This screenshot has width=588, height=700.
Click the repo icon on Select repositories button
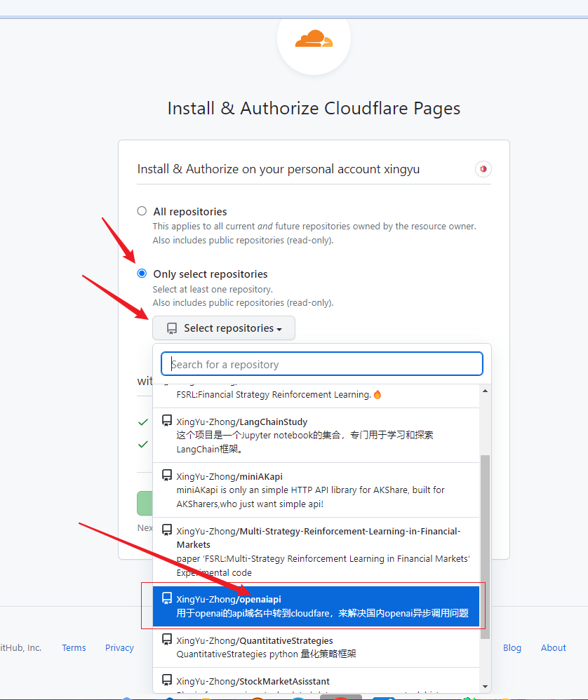click(172, 328)
